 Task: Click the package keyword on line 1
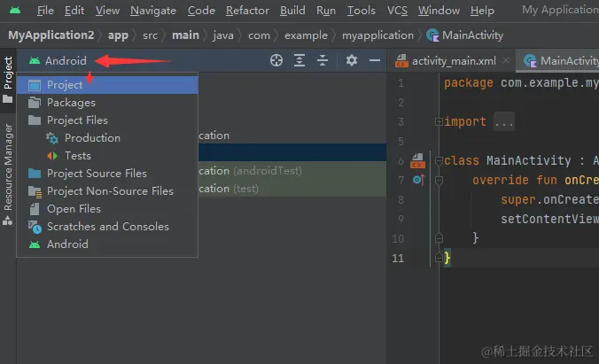point(469,83)
